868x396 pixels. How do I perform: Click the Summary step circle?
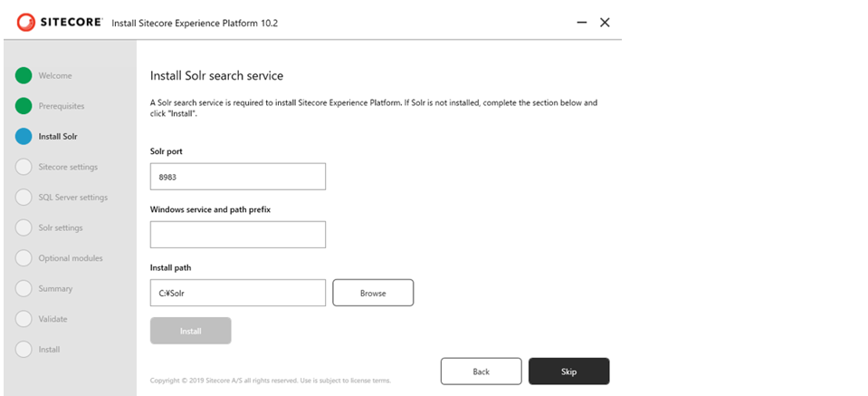tap(24, 288)
